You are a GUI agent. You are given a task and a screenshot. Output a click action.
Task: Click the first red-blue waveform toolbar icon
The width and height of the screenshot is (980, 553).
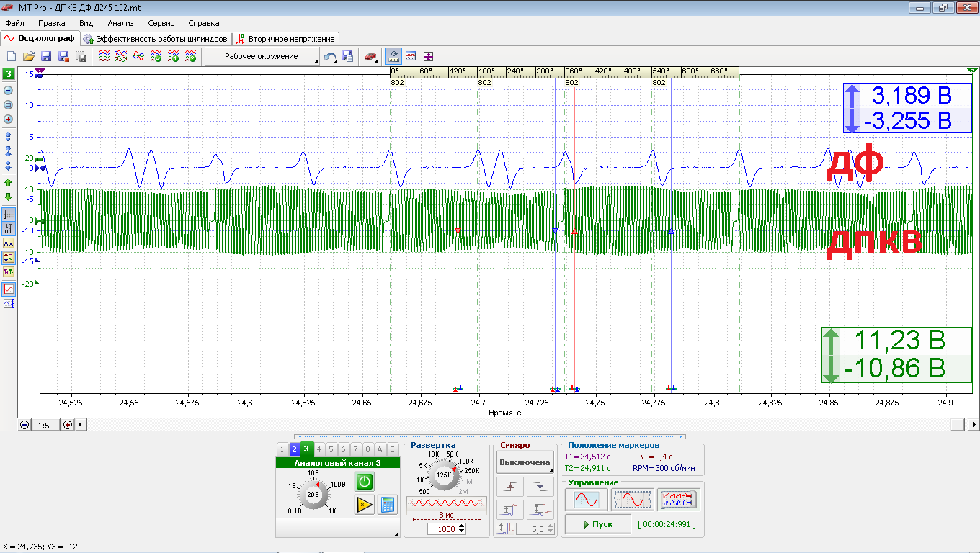coord(104,56)
